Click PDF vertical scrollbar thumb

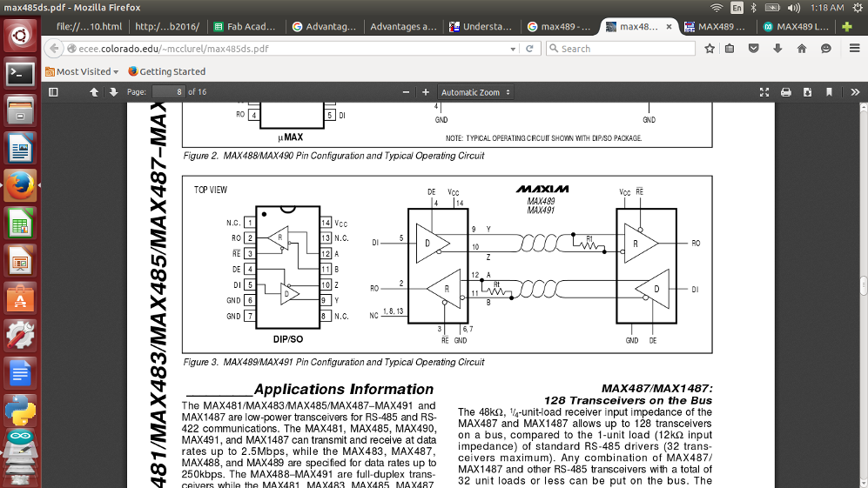[x=864, y=285]
